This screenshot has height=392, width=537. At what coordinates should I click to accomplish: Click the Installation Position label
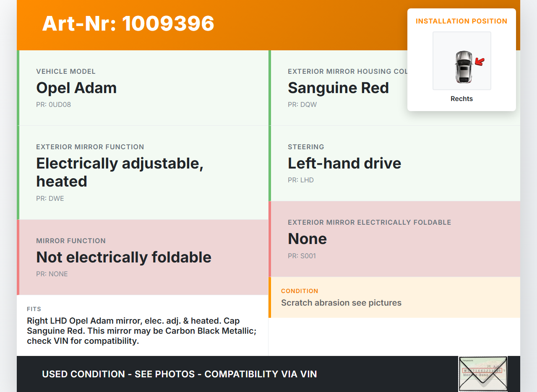[461, 21]
